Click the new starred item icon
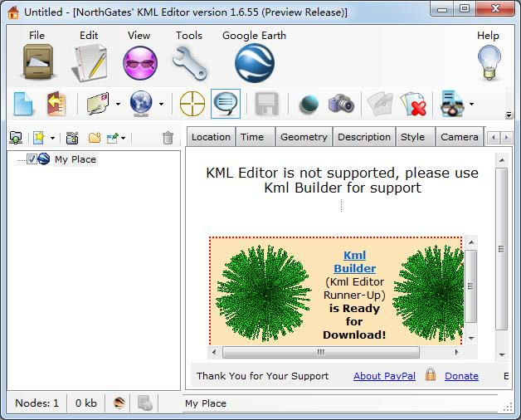 click(x=38, y=137)
